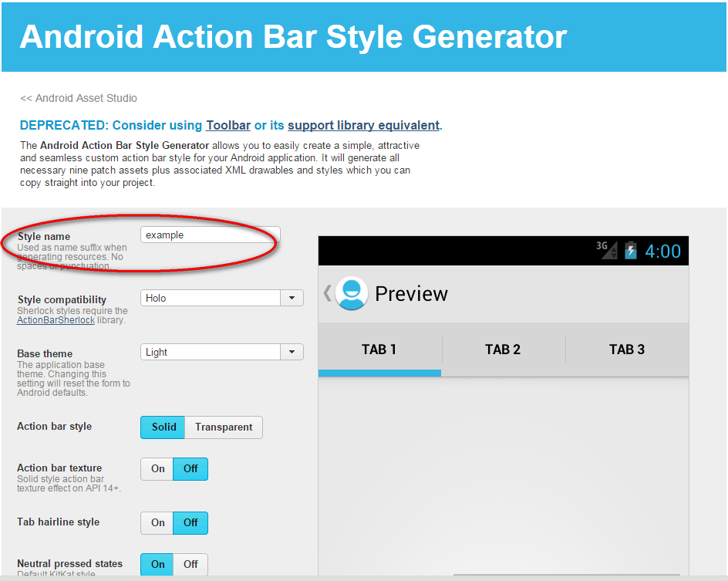Screen dimensions: 728x581
Task: Turn Neutral pressed states On
Action: (157, 565)
